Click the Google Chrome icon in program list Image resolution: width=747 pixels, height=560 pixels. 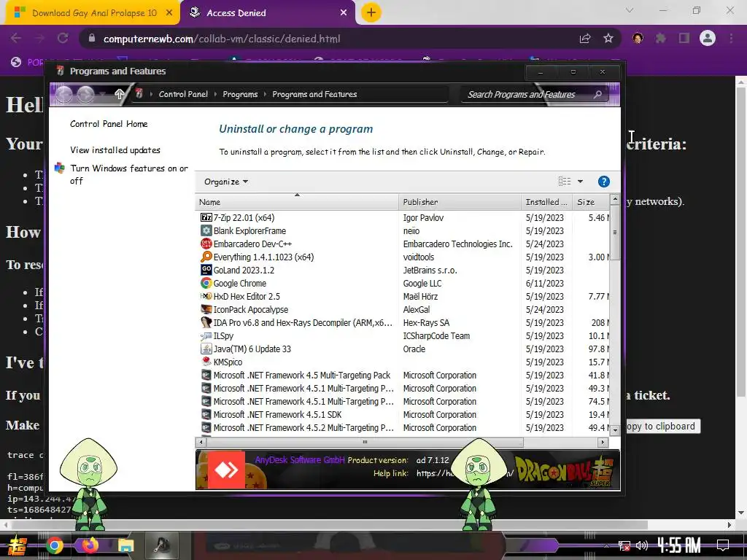206,284
